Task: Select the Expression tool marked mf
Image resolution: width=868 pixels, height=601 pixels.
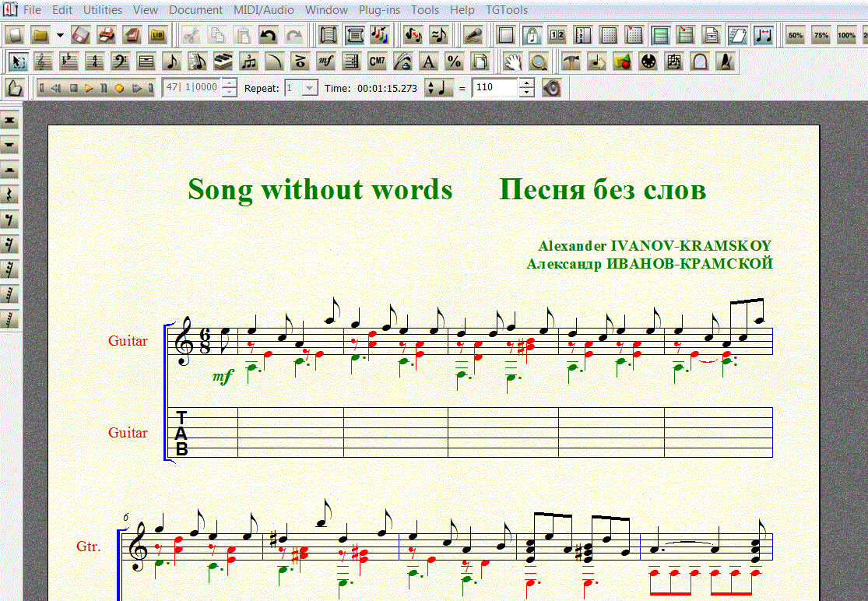Action: (326, 62)
